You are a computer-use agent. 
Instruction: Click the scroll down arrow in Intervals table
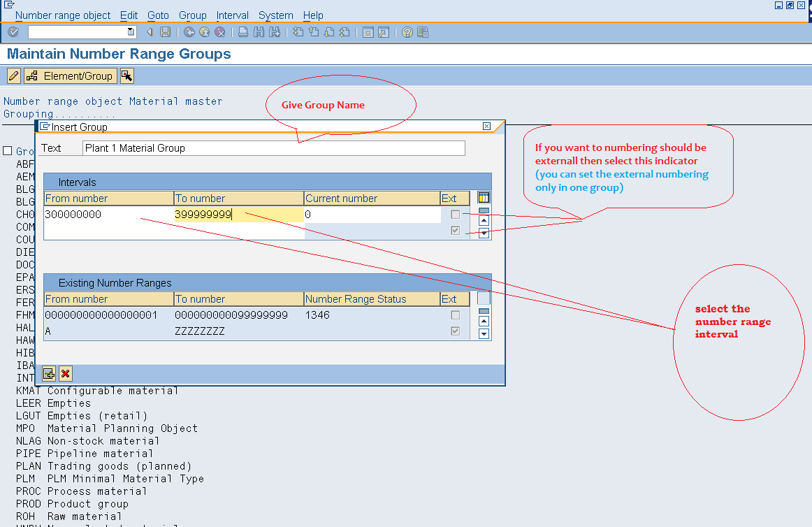(x=484, y=232)
